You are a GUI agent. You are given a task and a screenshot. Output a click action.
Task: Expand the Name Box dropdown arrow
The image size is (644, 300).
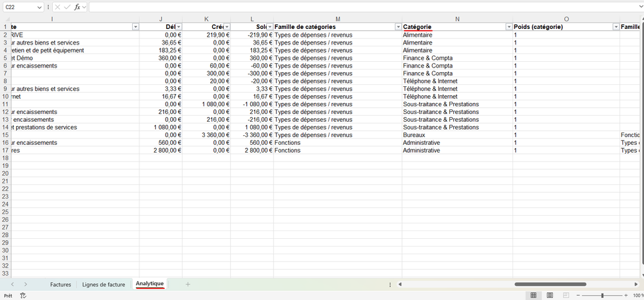39,6
